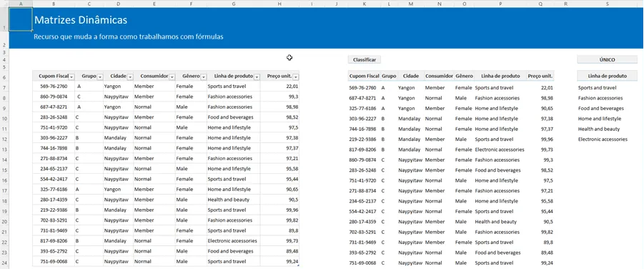The image size is (644, 269).
Task: Open the Gênero column filter dropdown
Action: [203, 77]
